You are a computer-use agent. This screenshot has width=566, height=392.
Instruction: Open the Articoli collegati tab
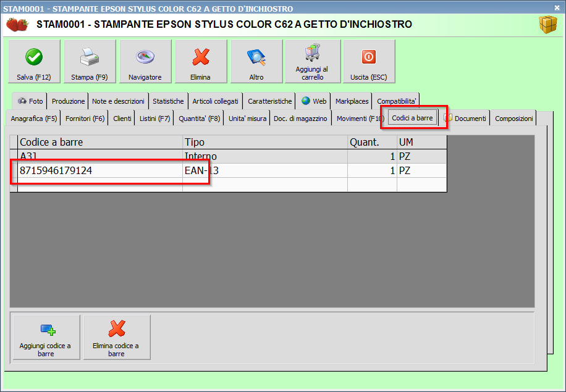pyautogui.click(x=215, y=101)
